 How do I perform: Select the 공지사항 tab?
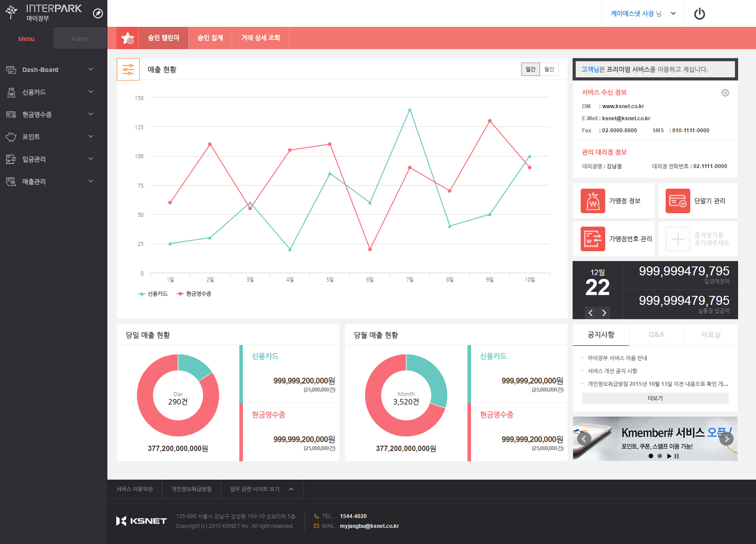tap(601, 335)
